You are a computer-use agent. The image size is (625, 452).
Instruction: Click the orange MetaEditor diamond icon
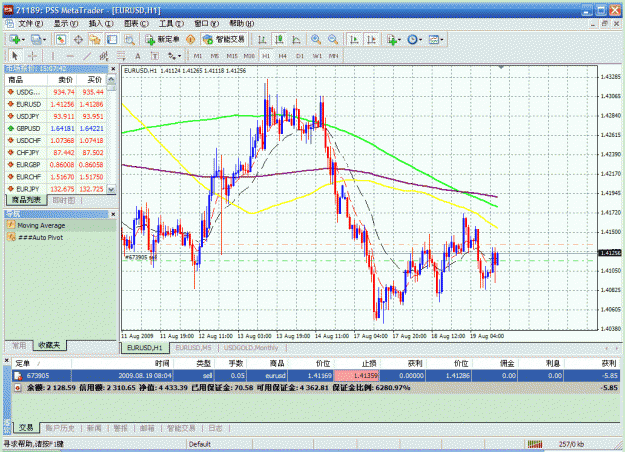191,39
